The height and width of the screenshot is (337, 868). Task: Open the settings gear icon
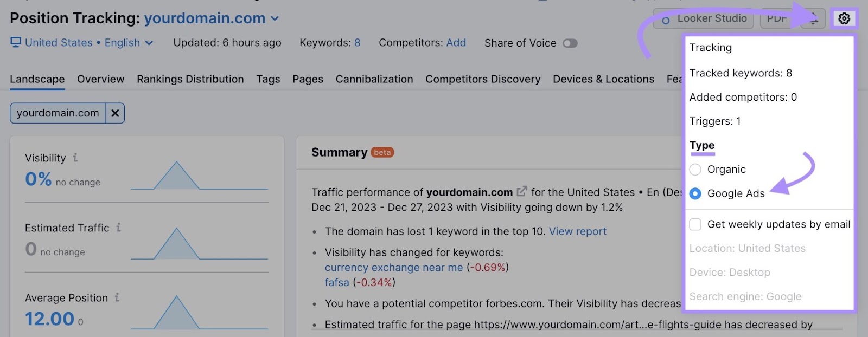pyautogui.click(x=844, y=18)
